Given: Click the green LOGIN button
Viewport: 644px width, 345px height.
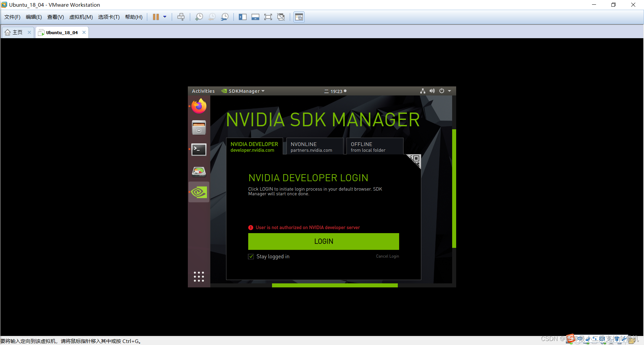Looking at the screenshot, I should (x=324, y=241).
